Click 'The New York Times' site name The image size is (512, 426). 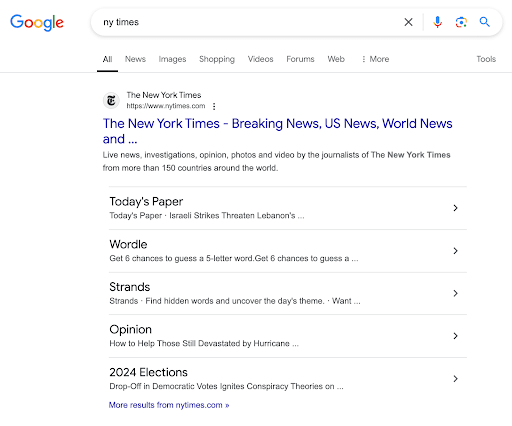[x=164, y=95]
